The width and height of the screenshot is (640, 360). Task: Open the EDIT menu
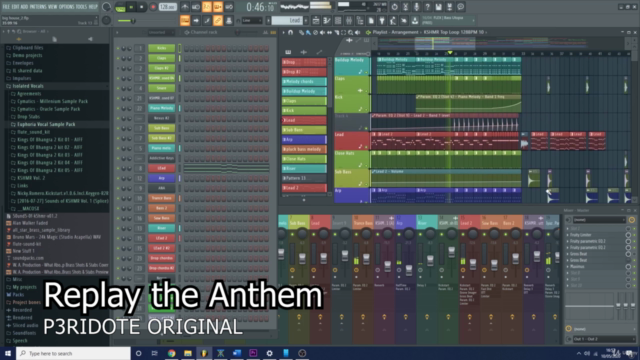tap(16, 7)
